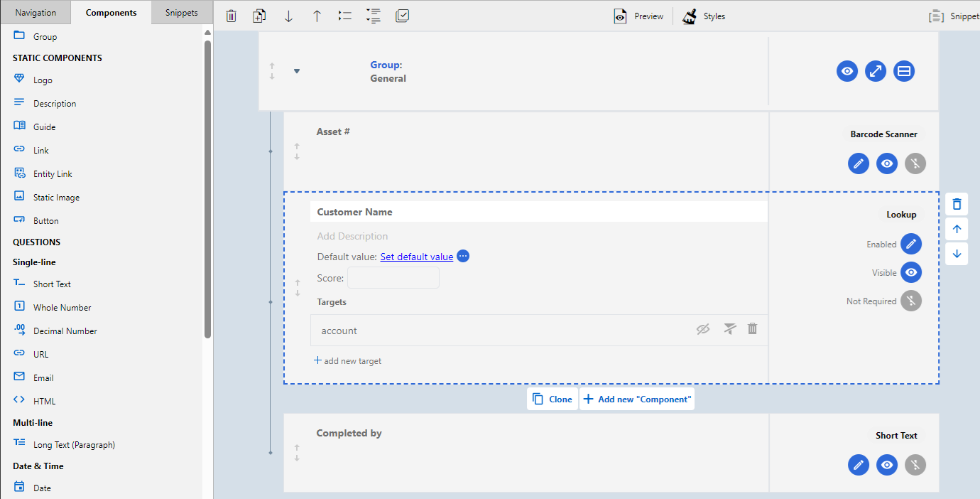Click the Styles brush icon
980x499 pixels.
pyautogui.click(x=690, y=16)
